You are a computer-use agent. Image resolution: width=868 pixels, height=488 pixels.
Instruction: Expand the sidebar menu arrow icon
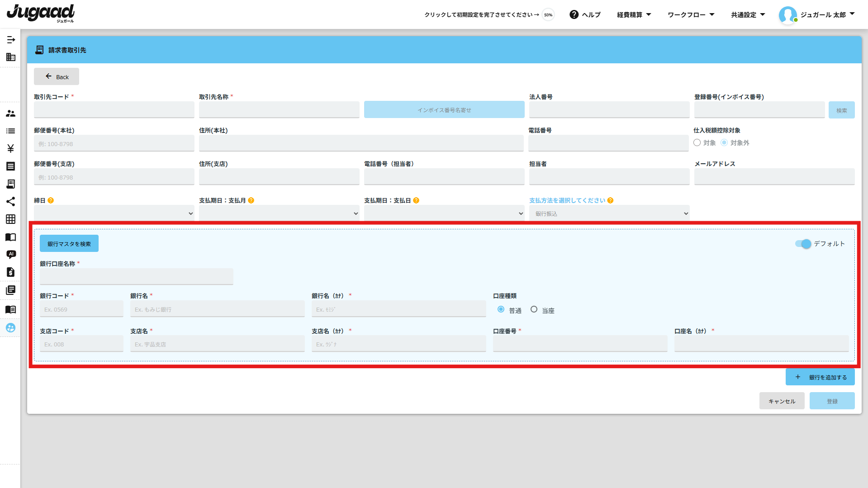pyautogui.click(x=11, y=40)
